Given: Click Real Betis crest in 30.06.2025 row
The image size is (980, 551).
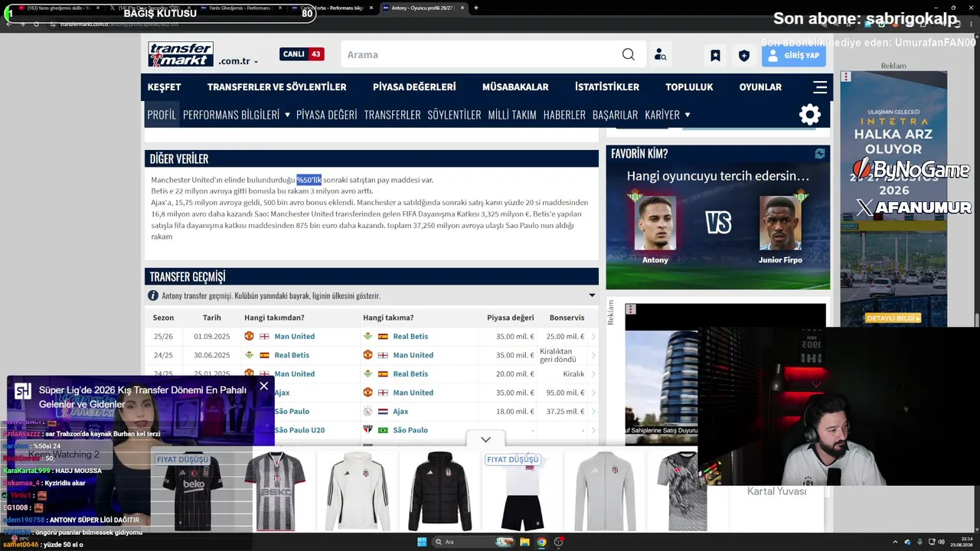Looking at the screenshot, I should coord(249,355).
